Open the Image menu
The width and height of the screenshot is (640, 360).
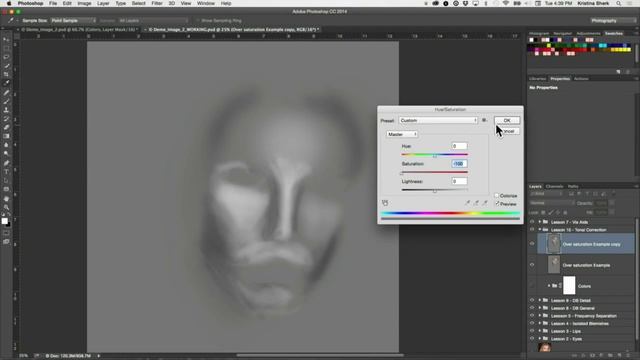[84, 3]
